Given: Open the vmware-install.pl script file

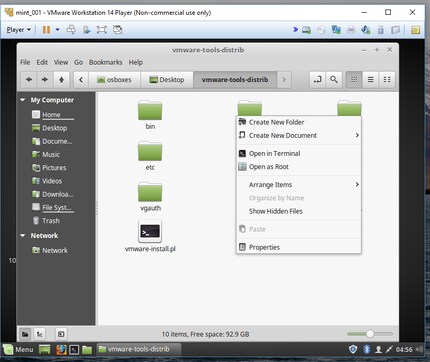Looking at the screenshot, I should [150, 236].
